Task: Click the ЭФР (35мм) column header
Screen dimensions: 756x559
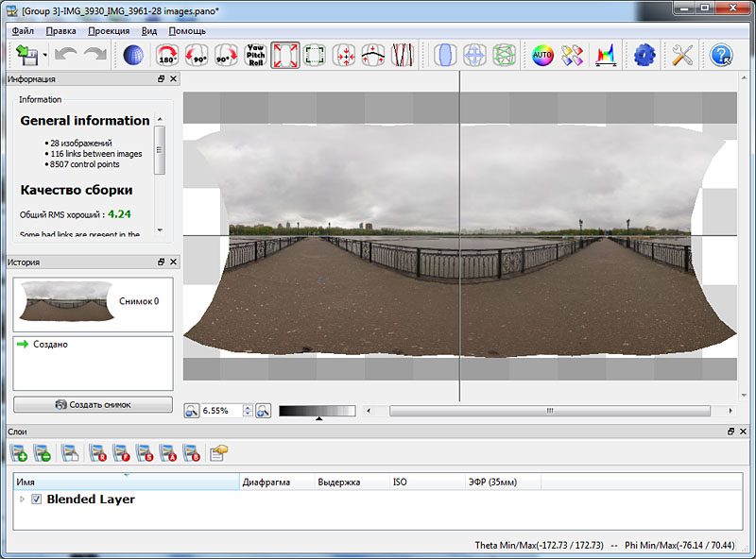Action: pos(503,482)
